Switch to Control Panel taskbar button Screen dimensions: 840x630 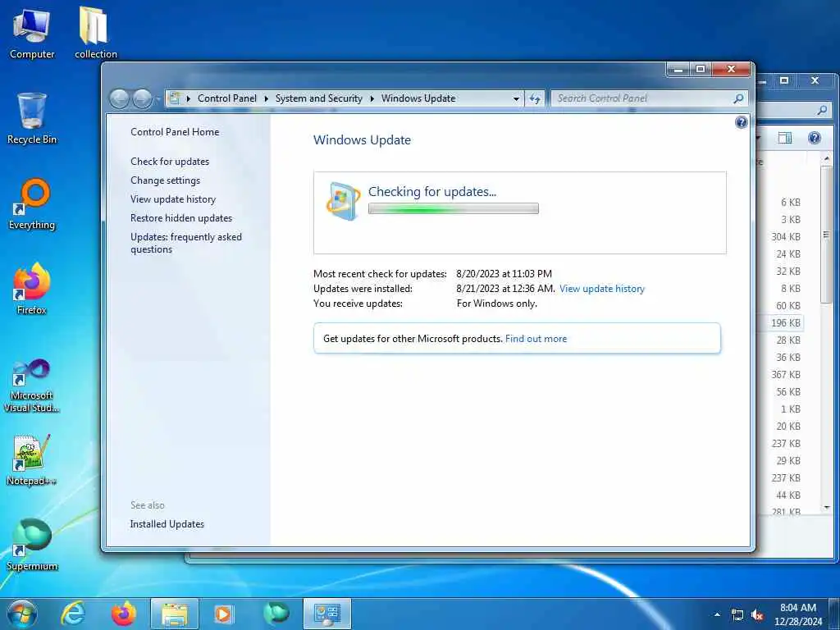coord(327,614)
